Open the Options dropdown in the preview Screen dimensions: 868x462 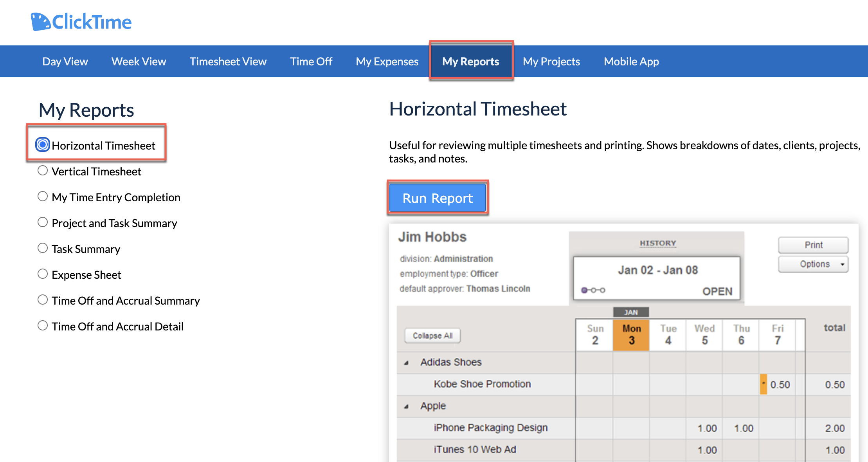[813, 264]
